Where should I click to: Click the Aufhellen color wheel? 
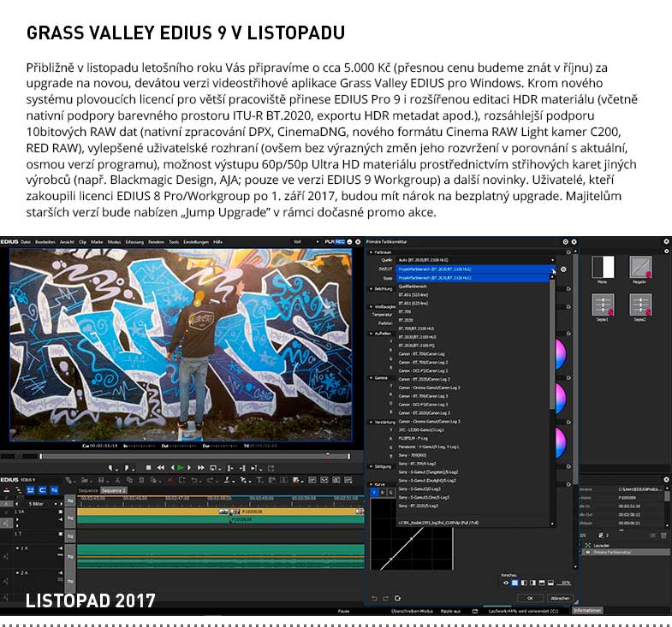(561, 355)
